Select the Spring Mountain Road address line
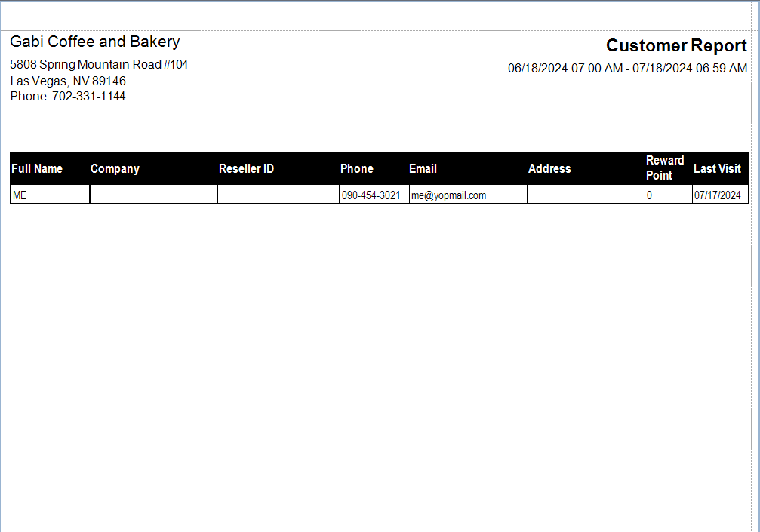This screenshot has width=760, height=532. (99, 65)
